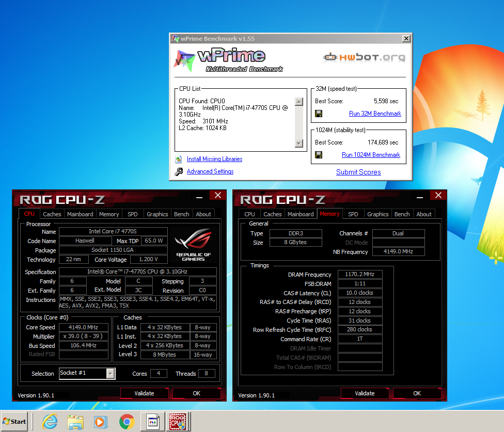504x432 pixels.
Task: Click OK in the left CPU-Z window
Action: point(196,393)
